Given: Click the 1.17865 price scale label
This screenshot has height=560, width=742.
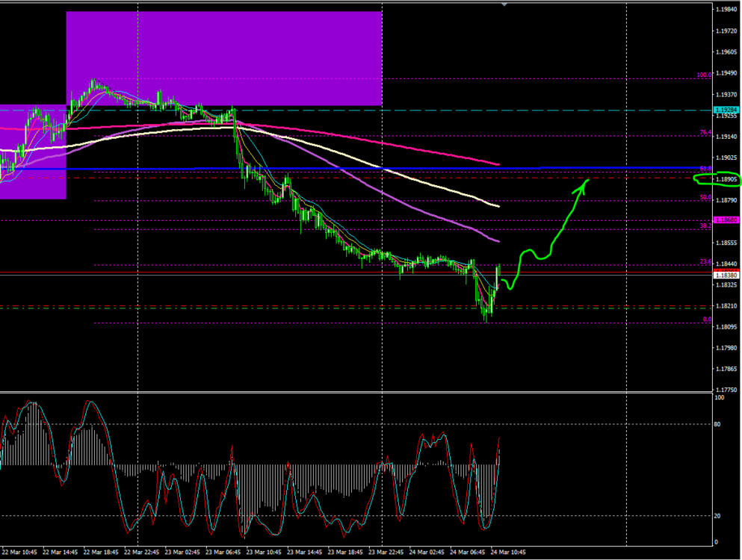Looking at the screenshot, I should pyautogui.click(x=726, y=369).
